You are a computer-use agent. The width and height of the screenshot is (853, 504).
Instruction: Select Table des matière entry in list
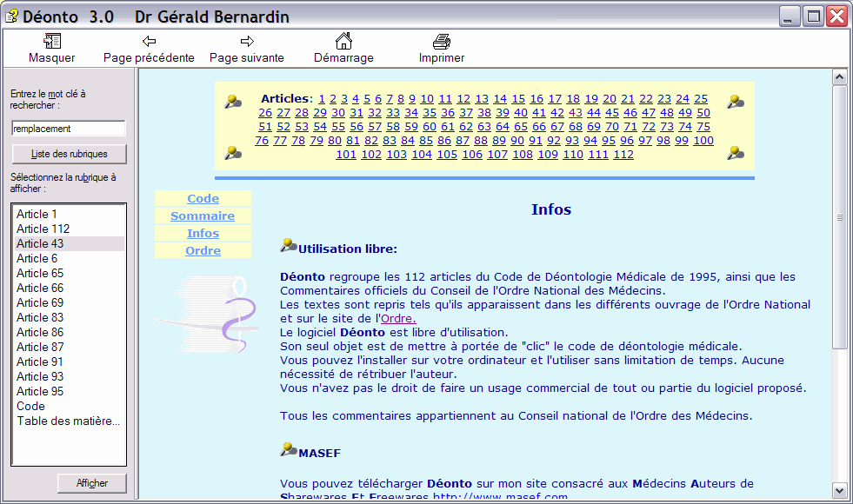(x=69, y=421)
